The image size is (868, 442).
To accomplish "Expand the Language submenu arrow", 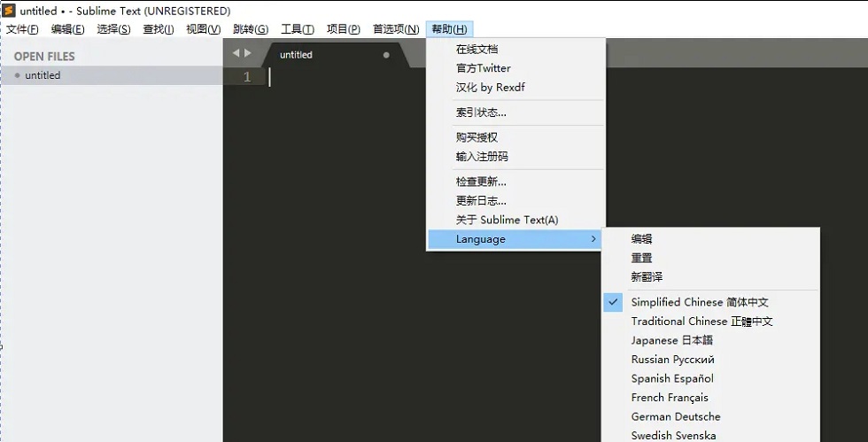I will tap(593, 239).
